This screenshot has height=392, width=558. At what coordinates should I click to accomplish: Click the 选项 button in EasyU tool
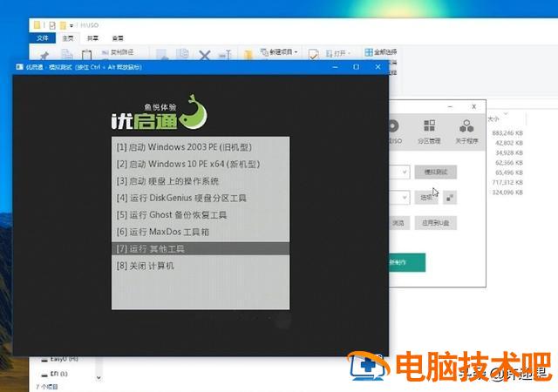(x=426, y=198)
